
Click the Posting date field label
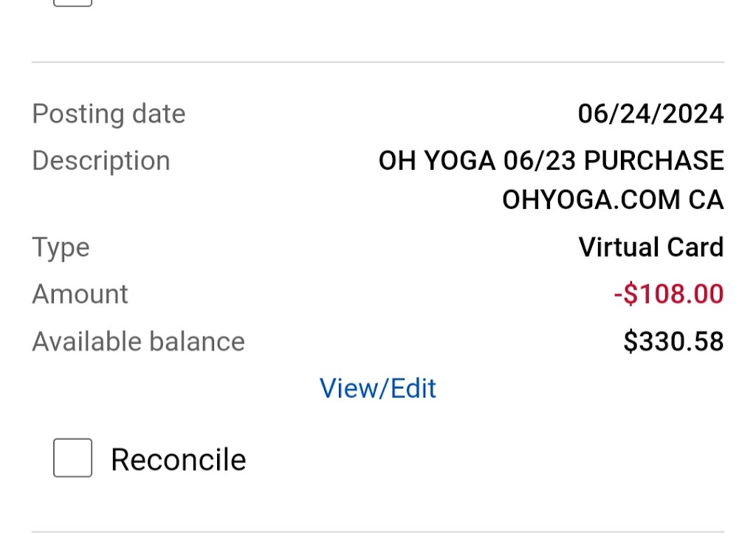coord(109,114)
